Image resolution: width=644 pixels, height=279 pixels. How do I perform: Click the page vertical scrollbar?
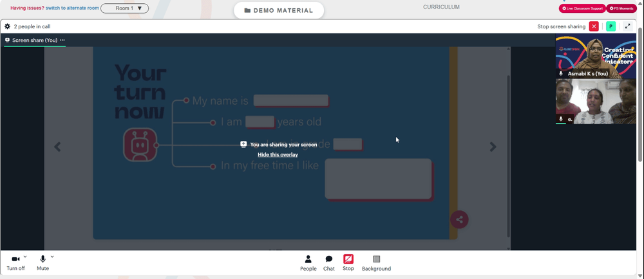pos(641,94)
